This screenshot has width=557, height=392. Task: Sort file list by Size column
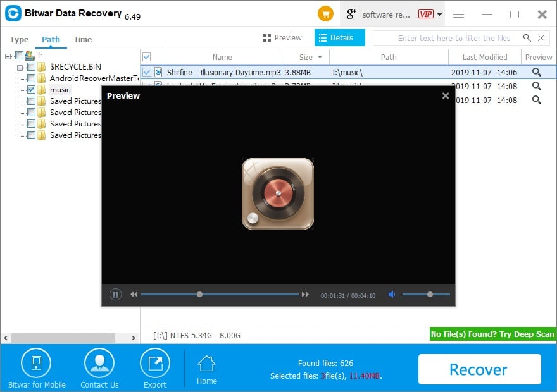306,57
